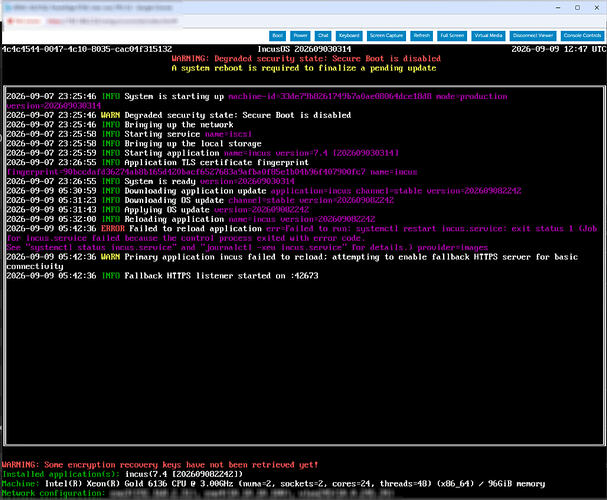The height and width of the screenshot is (500, 607).
Task: Click the Installed application(s) status line
Action: pos(122,474)
